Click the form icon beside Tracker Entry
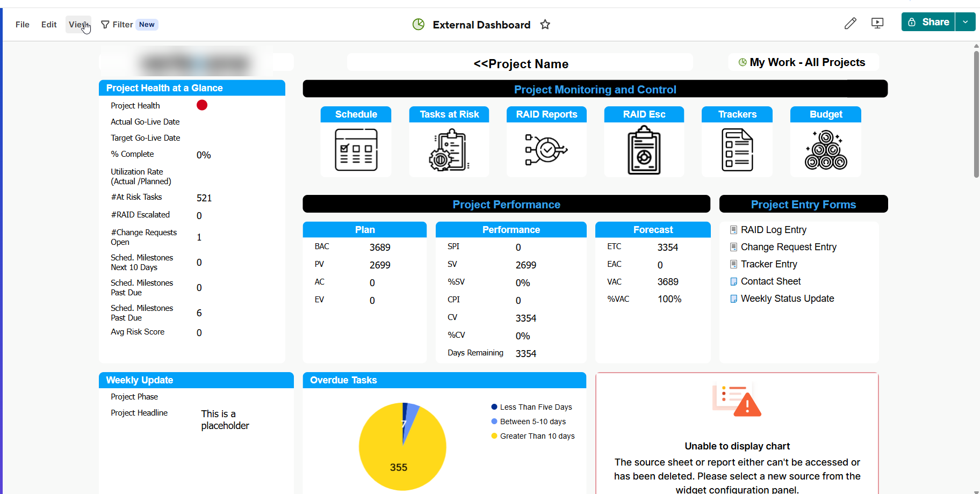This screenshot has width=980, height=494. pyautogui.click(x=733, y=264)
